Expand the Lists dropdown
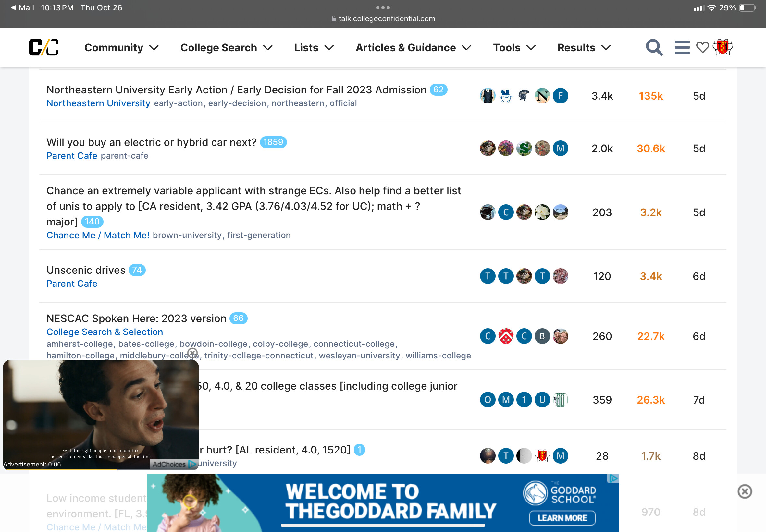 314,48
